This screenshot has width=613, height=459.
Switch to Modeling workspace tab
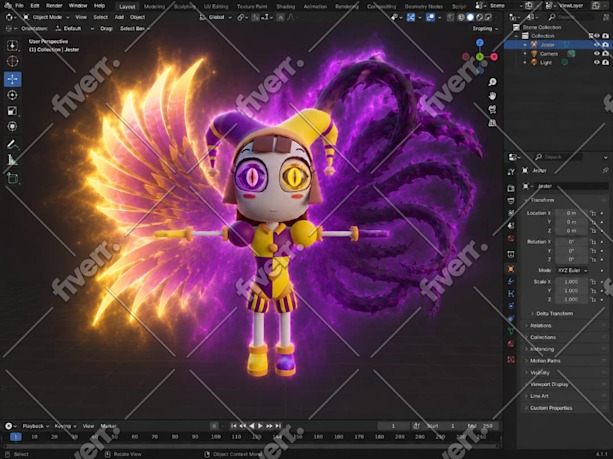click(154, 6)
